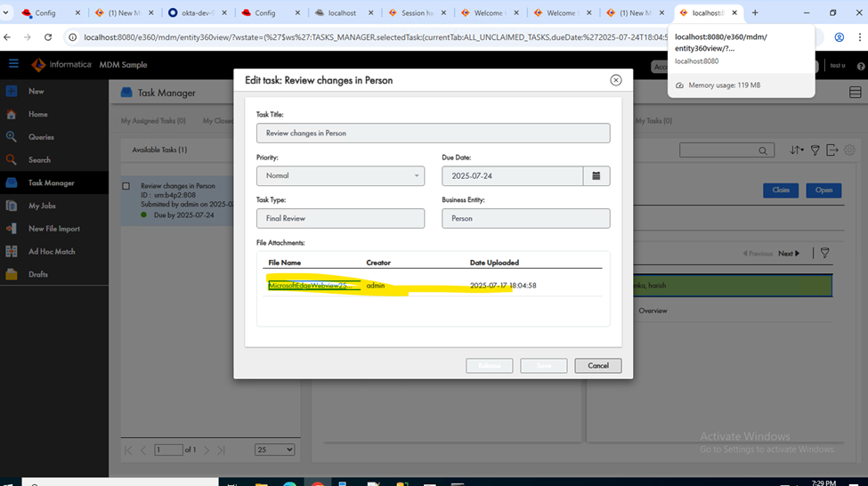Click the browser address bar URL
The height and width of the screenshot is (486, 868).
376,37
